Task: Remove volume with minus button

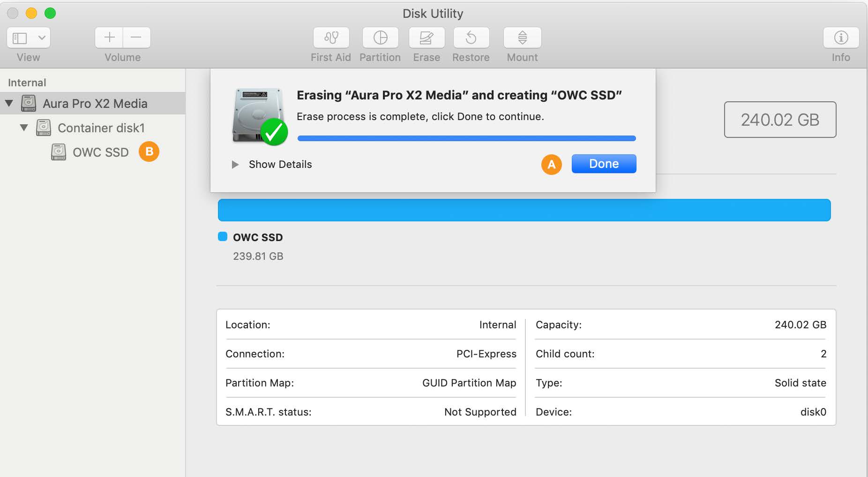Action: click(136, 38)
